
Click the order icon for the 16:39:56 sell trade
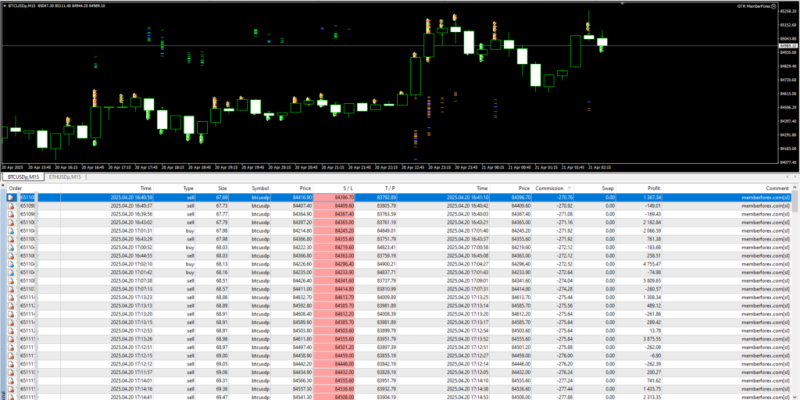[x=10, y=214]
